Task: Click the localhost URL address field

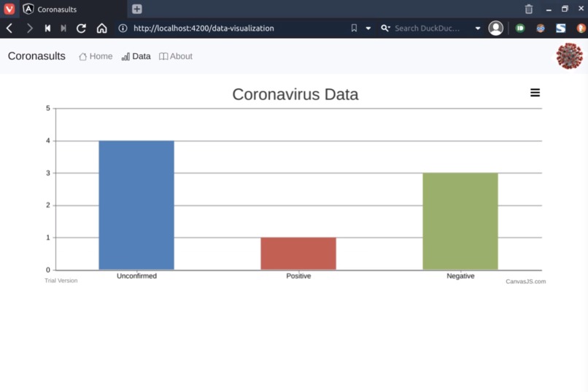Action: pyautogui.click(x=204, y=28)
